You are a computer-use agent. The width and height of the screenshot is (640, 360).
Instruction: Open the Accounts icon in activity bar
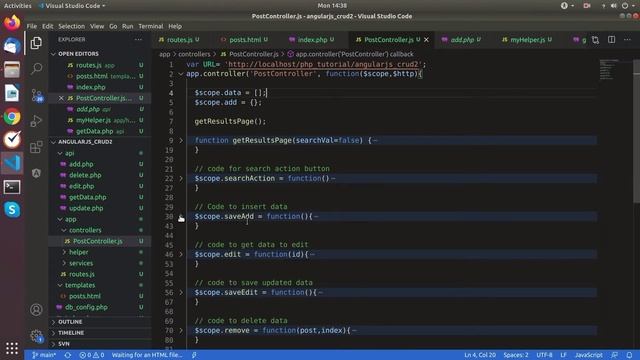[36, 310]
